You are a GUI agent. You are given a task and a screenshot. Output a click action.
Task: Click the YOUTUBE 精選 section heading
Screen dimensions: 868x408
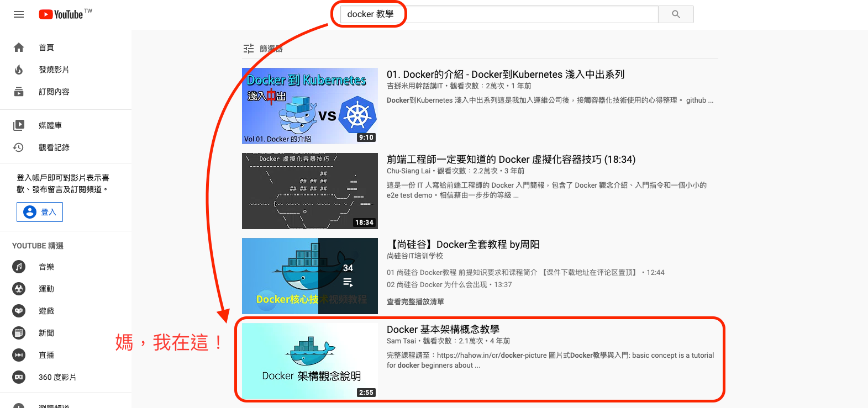38,246
